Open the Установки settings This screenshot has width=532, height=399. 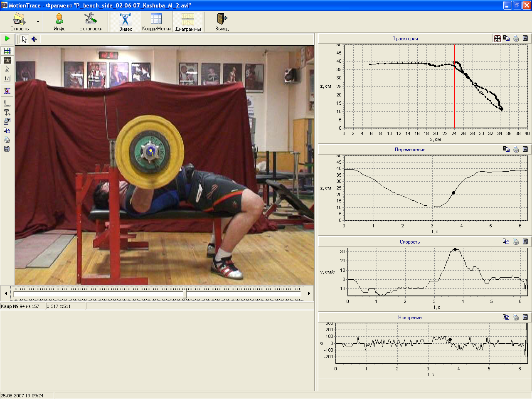(91, 22)
